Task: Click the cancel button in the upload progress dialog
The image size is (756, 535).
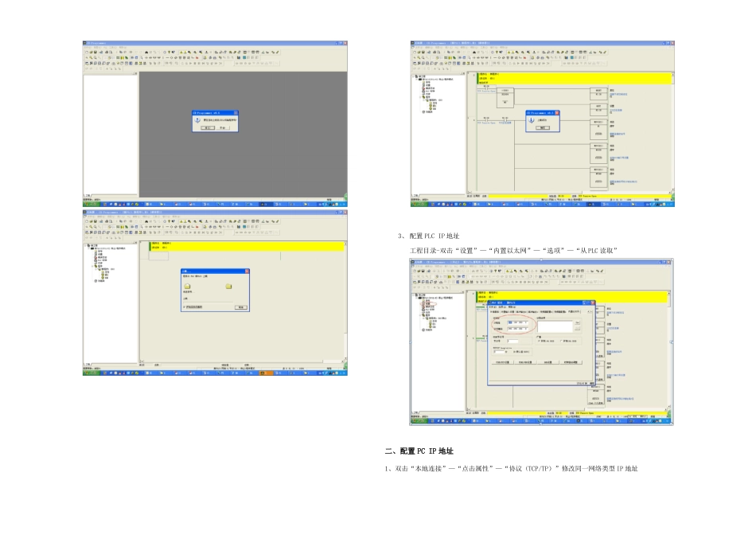Action: 241,307
